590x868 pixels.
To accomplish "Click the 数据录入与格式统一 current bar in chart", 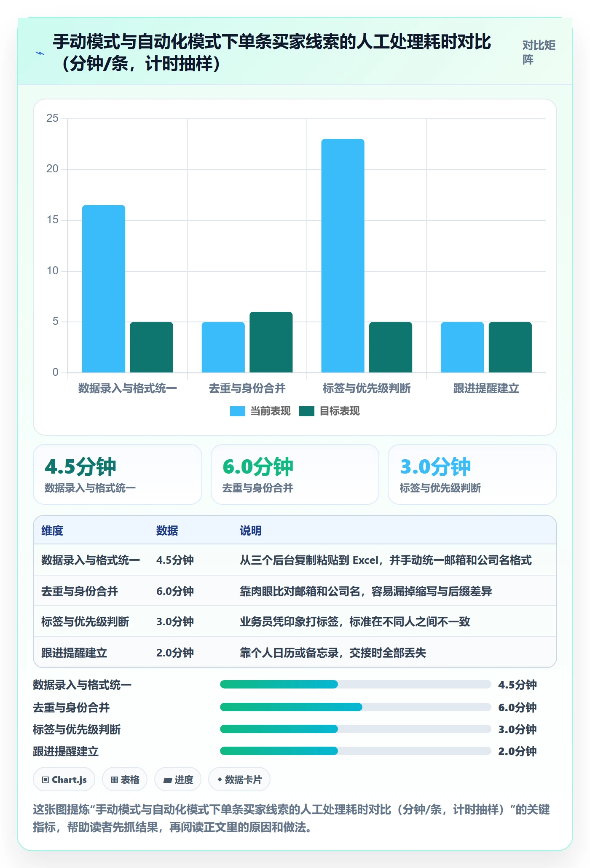I will click(x=104, y=289).
